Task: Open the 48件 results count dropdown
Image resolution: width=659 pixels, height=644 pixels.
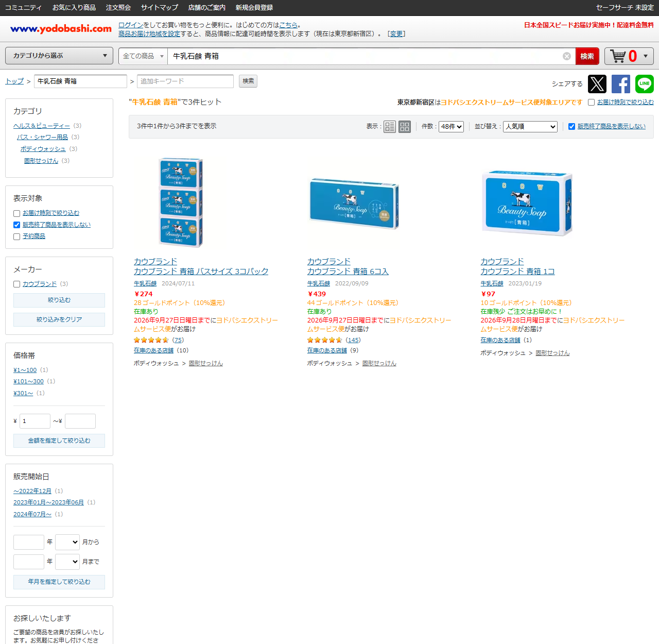Action: click(x=451, y=127)
